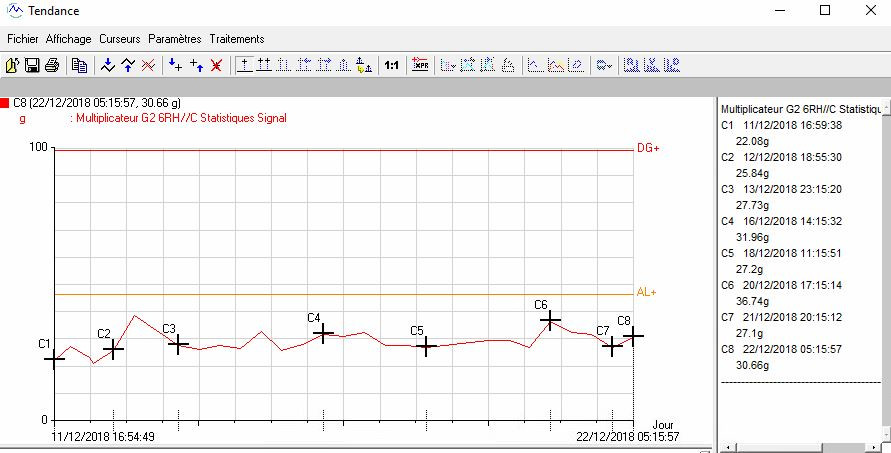Select the C6 20/12/2018 17:15:14 entry
The image size is (891, 453).
[x=781, y=285]
